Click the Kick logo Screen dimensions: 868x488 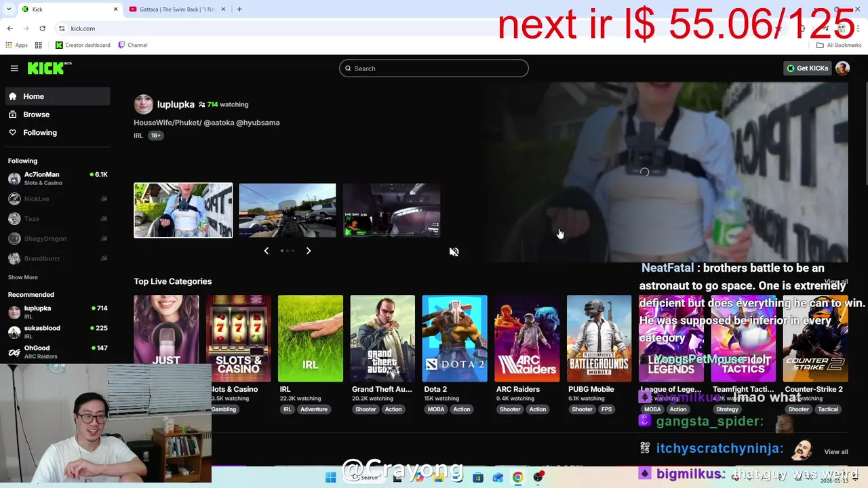50,68
